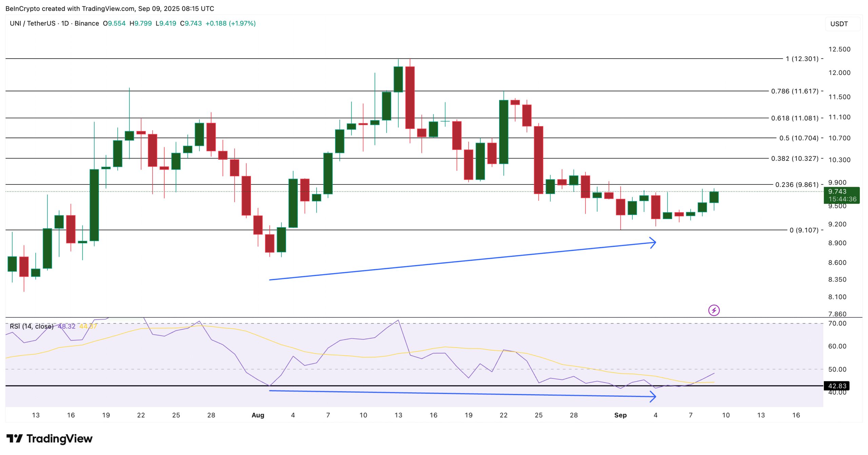Click the arrowhead of the RSI blue trendline
The width and height of the screenshot is (868, 455).
tap(653, 396)
